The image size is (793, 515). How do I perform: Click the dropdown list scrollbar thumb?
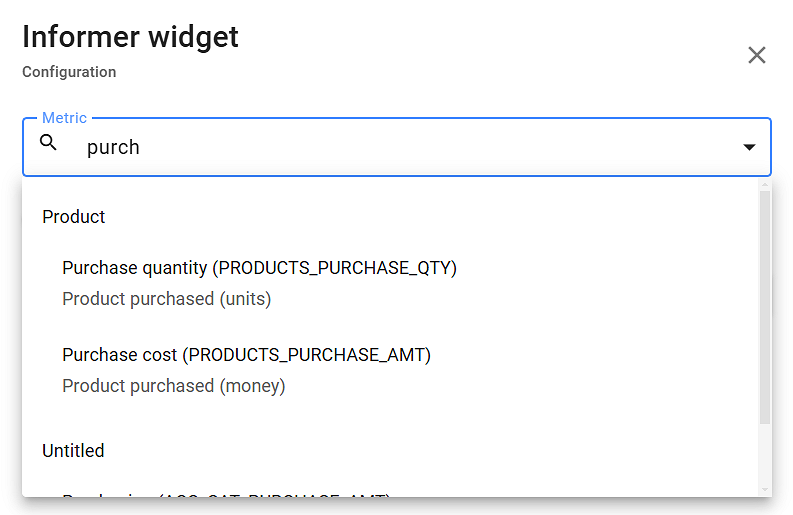(765, 300)
